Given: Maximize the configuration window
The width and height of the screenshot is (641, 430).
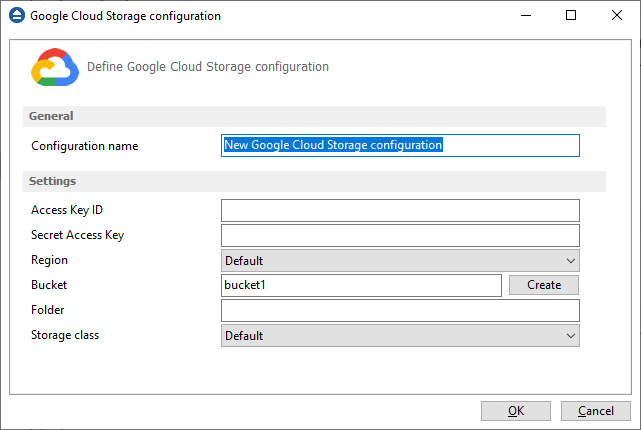Looking at the screenshot, I should click(x=571, y=16).
